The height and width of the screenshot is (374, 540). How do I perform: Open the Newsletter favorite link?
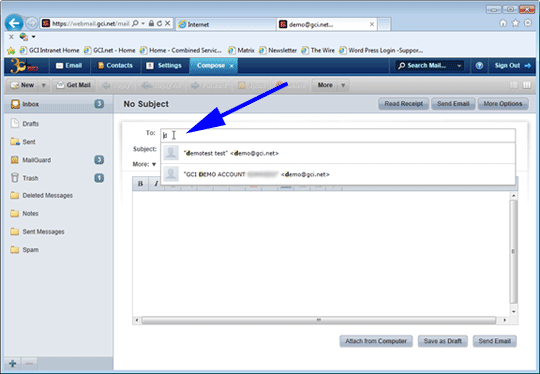point(278,51)
